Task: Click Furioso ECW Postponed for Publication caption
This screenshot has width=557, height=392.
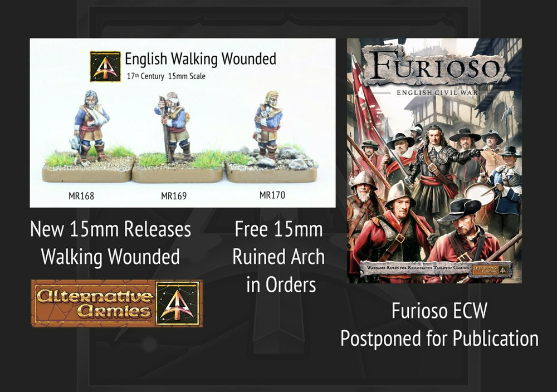Action: [439, 324]
